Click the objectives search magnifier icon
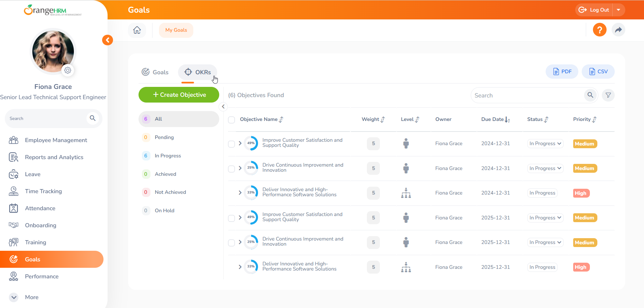 click(x=590, y=95)
